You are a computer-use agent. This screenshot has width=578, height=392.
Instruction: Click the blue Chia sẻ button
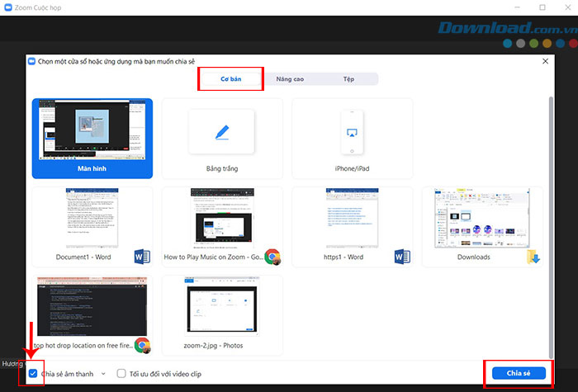coord(519,373)
